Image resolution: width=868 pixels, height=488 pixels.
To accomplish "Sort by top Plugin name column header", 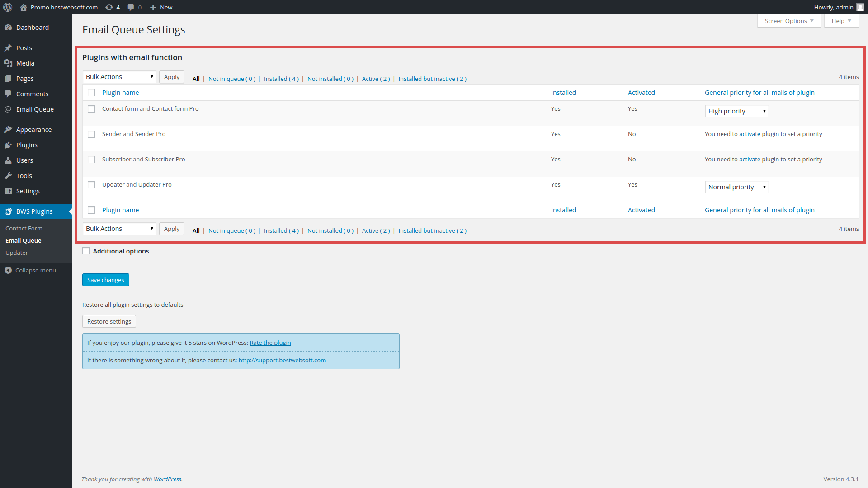I will (120, 93).
